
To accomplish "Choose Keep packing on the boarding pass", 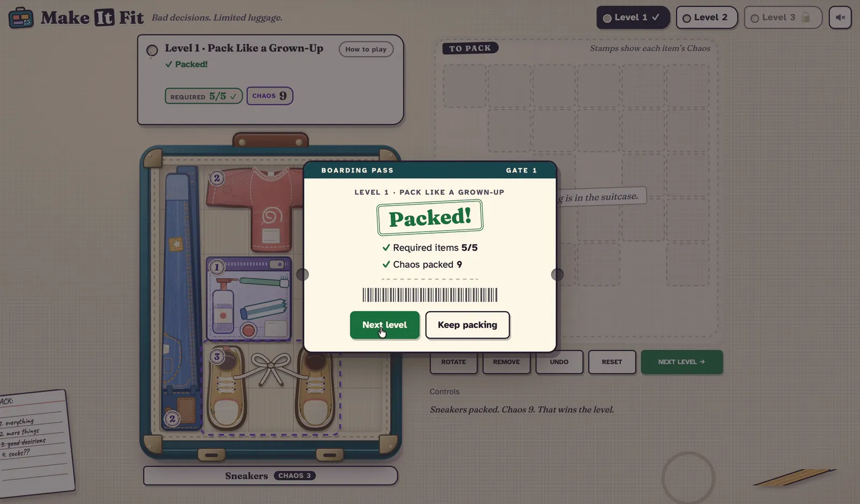I will [468, 325].
